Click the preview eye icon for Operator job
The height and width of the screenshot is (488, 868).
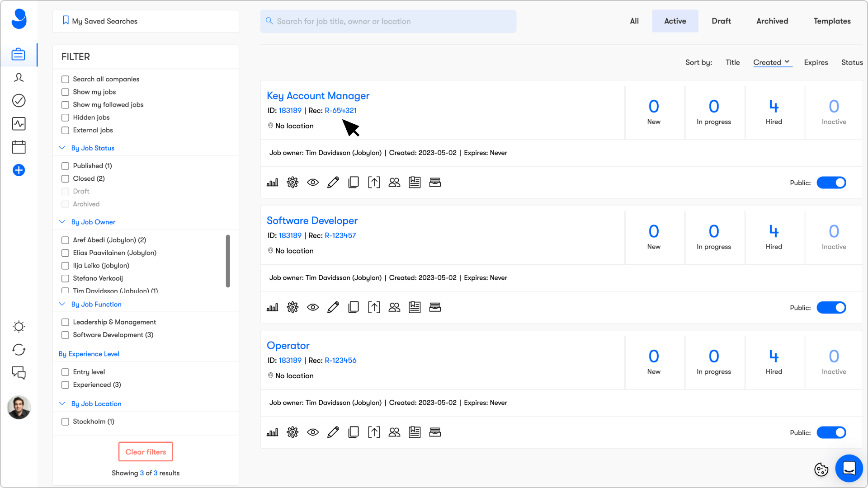(313, 432)
